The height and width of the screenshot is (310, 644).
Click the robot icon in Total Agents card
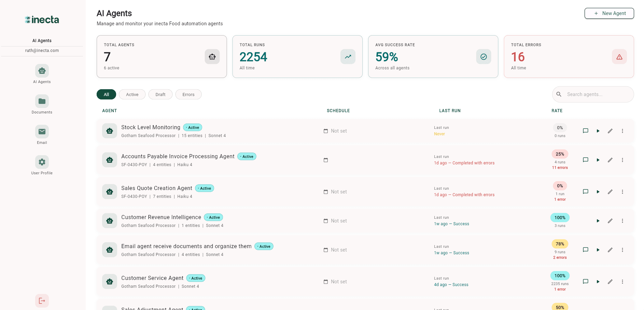(212, 57)
